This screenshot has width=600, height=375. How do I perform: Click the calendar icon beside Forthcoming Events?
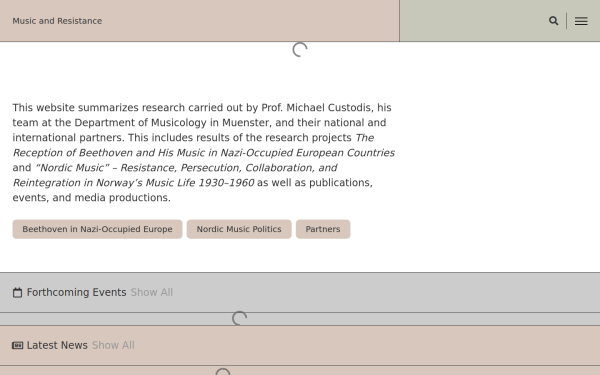pyautogui.click(x=17, y=292)
